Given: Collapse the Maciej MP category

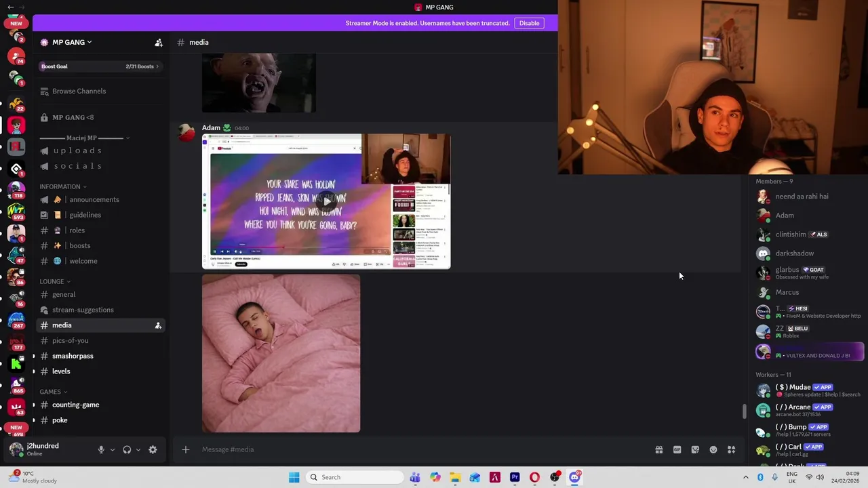Looking at the screenshot, I should click(x=85, y=138).
